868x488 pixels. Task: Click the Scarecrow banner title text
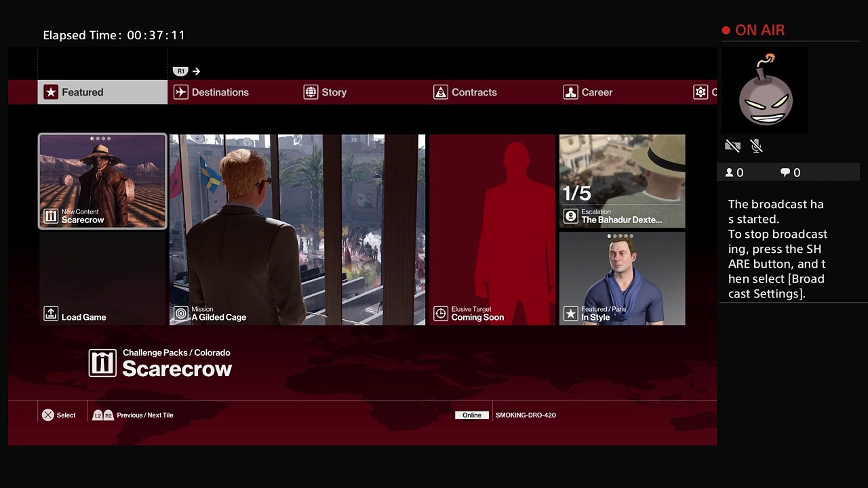(177, 369)
